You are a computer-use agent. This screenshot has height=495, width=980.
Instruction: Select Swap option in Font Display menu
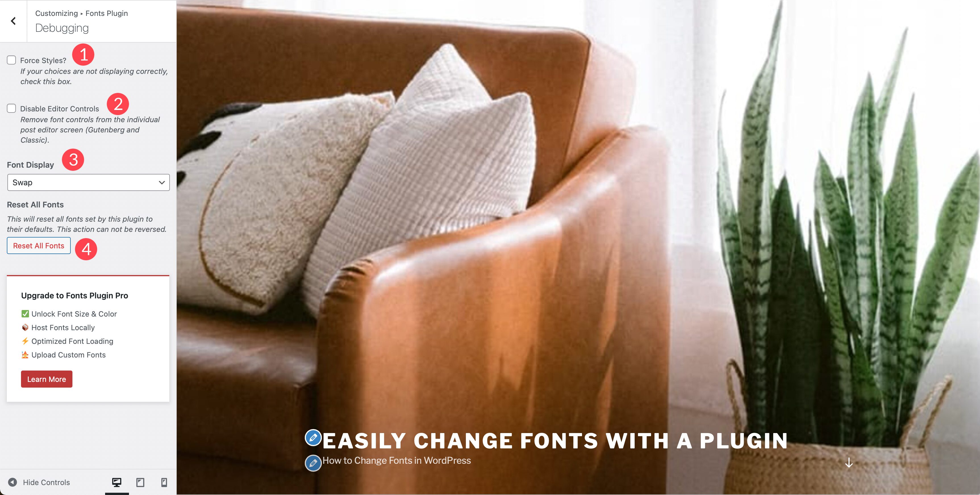(x=88, y=182)
